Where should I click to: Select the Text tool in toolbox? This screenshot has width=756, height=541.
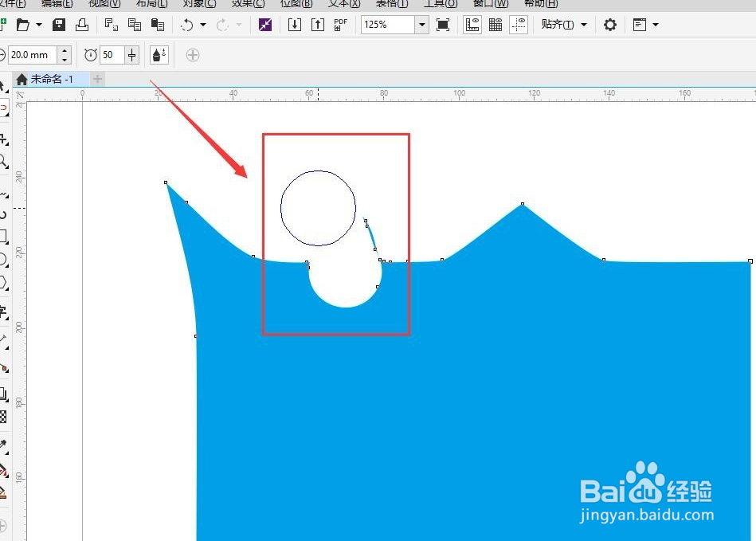pyautogui.click(x=3, y=312)
